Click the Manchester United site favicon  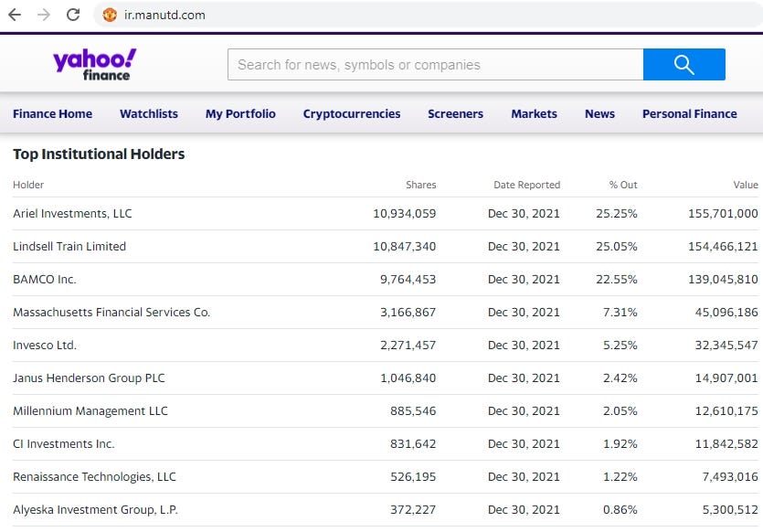110,16
